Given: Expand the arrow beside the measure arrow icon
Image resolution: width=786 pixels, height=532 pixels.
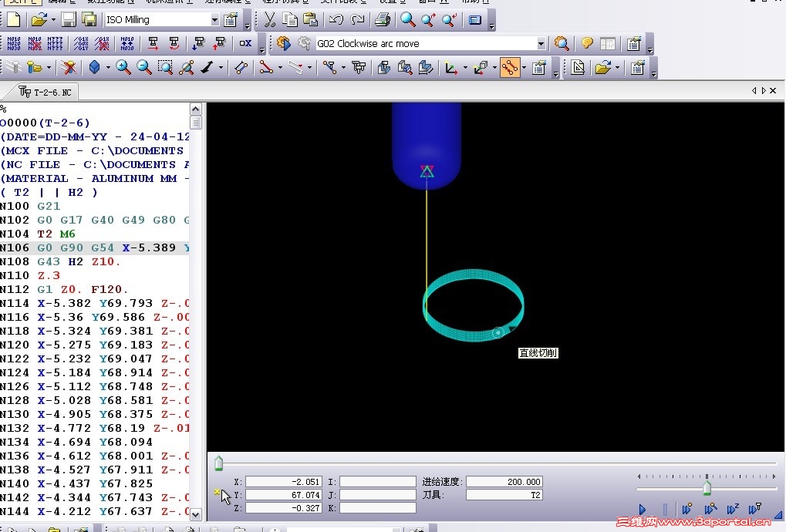Looking at the screenshot, I should coord(221,68).
